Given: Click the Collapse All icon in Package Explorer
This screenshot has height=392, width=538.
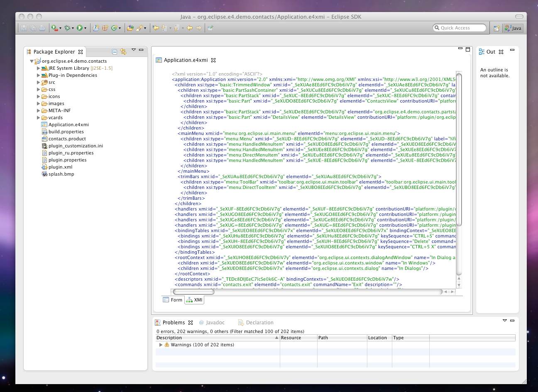Looking at the screenshot, I should (115, 52).
